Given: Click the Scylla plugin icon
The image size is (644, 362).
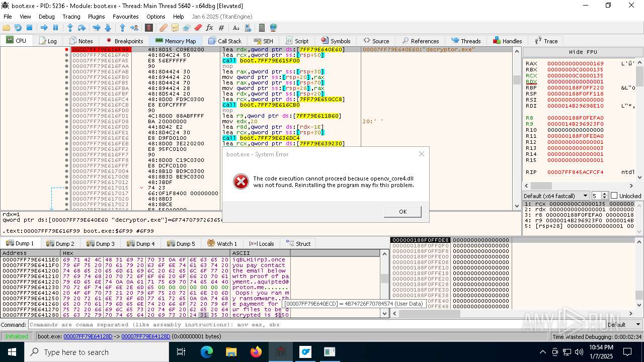Looking at the screenshot, I should (x=149, y=28).
